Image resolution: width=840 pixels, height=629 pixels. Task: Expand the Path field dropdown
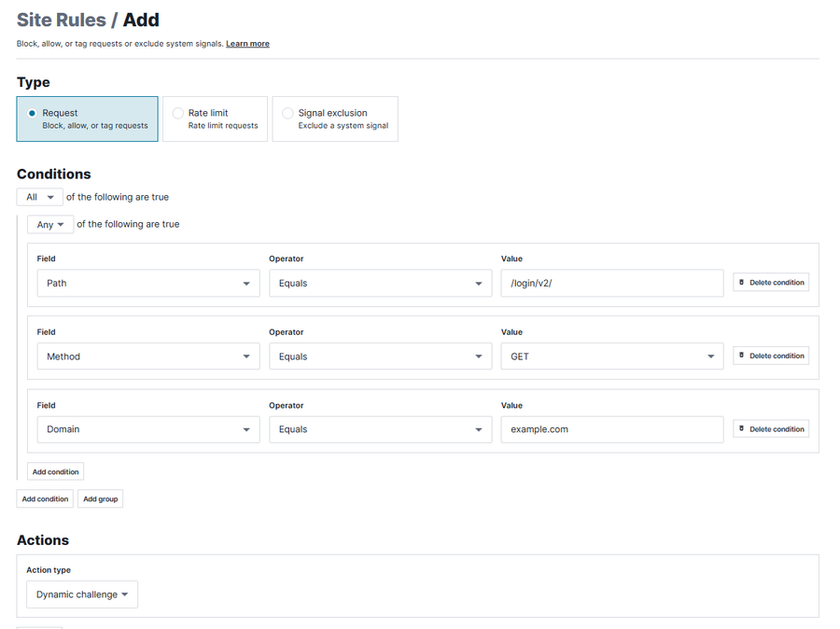pos(148,283)
